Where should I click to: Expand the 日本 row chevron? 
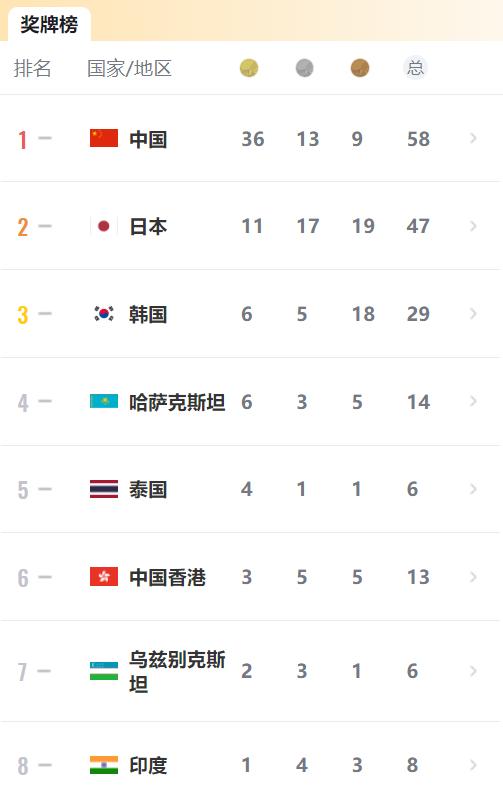(x=473, y=226)
